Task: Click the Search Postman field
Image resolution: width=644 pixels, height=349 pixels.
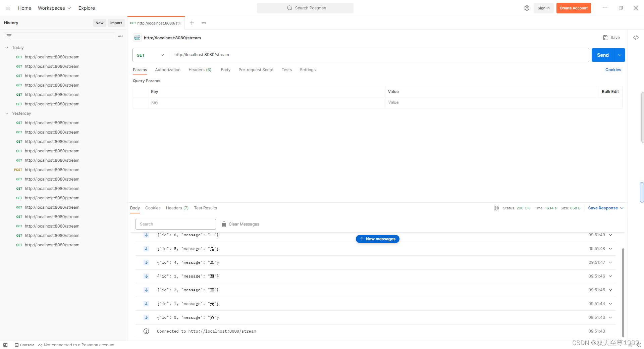Action: click(305, 8)
